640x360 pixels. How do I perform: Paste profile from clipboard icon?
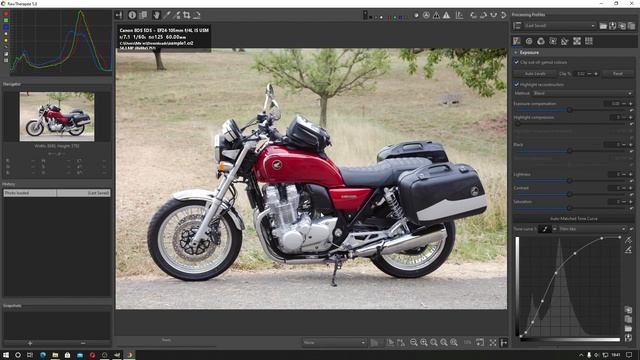click(x=631, y=26)
